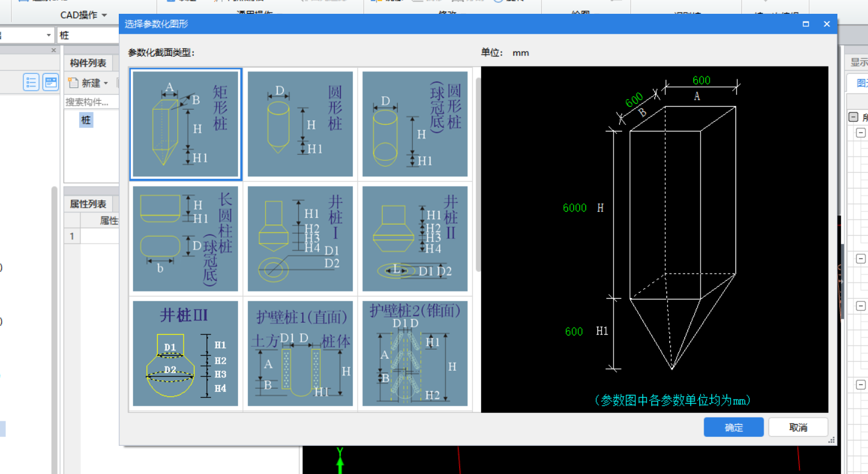The height and width of the screenshot is (474, 868).
Task: Pick the 护壁桩1(直面) shape thumbnail
Action: (300, 353)
